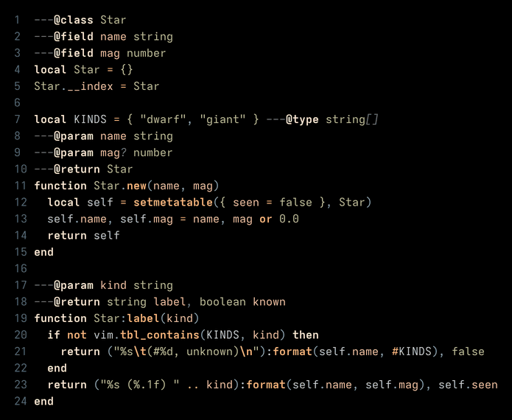The width and height of the screenshot is (512, 420).
Task: Click 'boolean known' in return annotation
Action: [x=242, y=302]
